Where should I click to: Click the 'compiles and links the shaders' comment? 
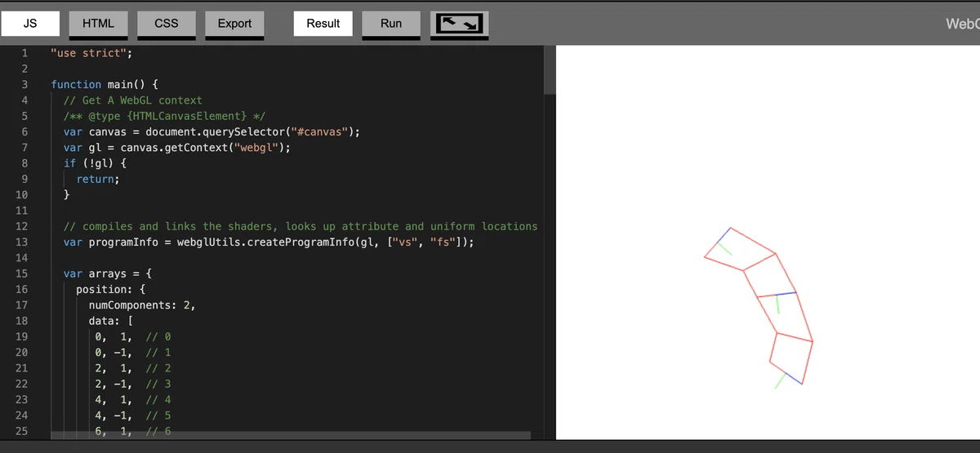[301, 226]
